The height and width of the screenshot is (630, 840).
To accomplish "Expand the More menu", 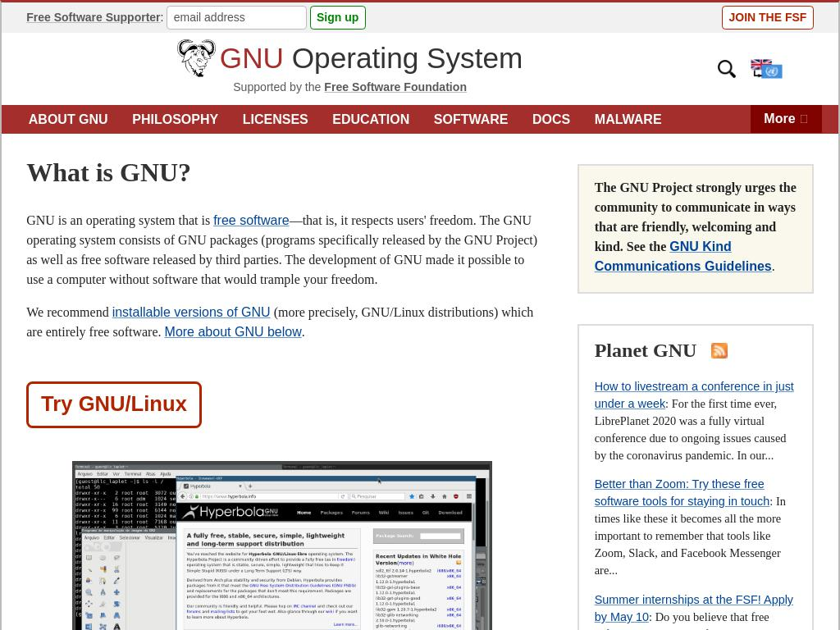I will tap(786, 119).
